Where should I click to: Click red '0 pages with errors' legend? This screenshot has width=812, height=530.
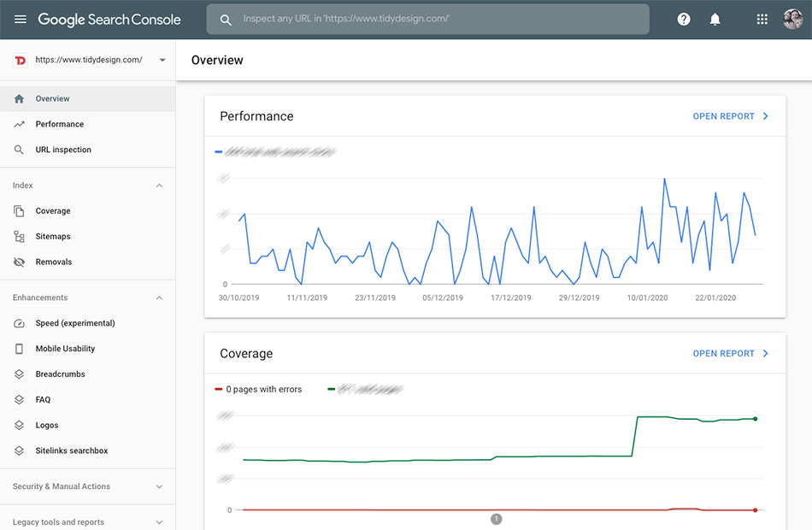point(258,389)
